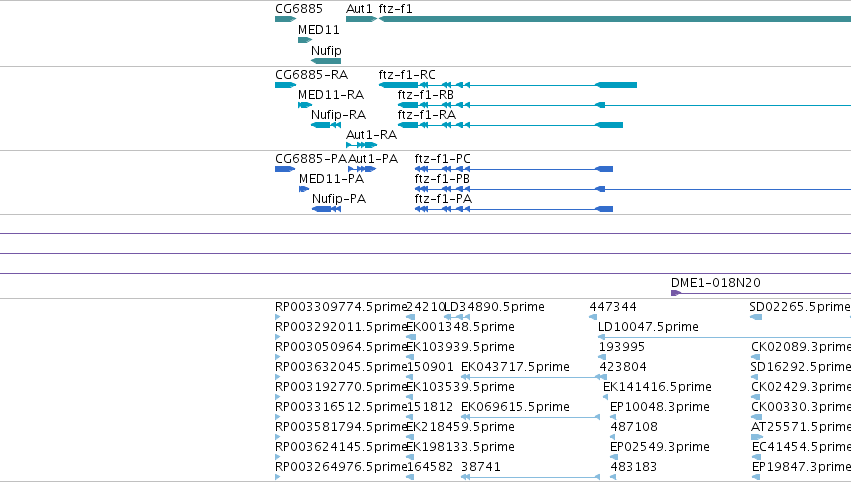
Task: Click EST RP003292011.5prime
Action: click(x=341, y=327)
